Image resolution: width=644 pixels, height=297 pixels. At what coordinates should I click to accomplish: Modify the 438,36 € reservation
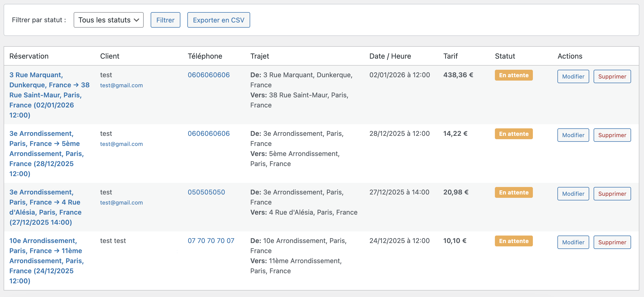click(x=573, y=76)
